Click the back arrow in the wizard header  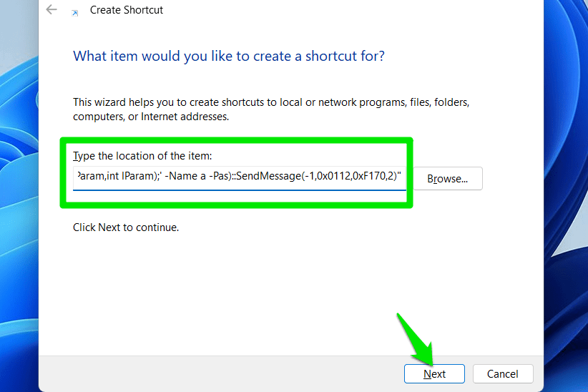pyautogui.click(x=51, y=10)
